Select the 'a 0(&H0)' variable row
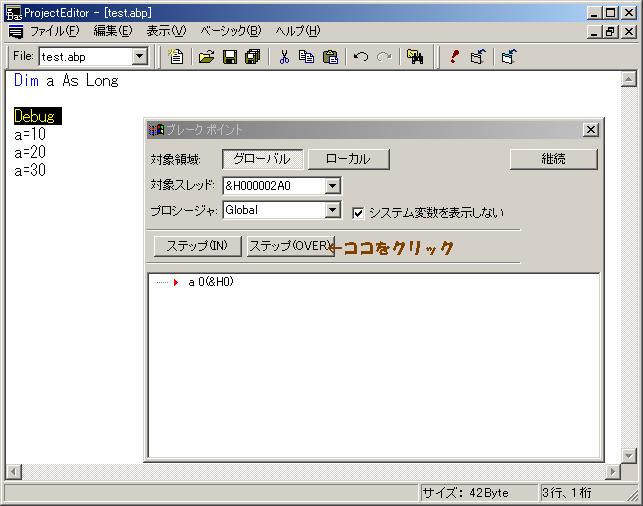Image resolution: width=643 pixels, height=506 pixels. (211, 282)
